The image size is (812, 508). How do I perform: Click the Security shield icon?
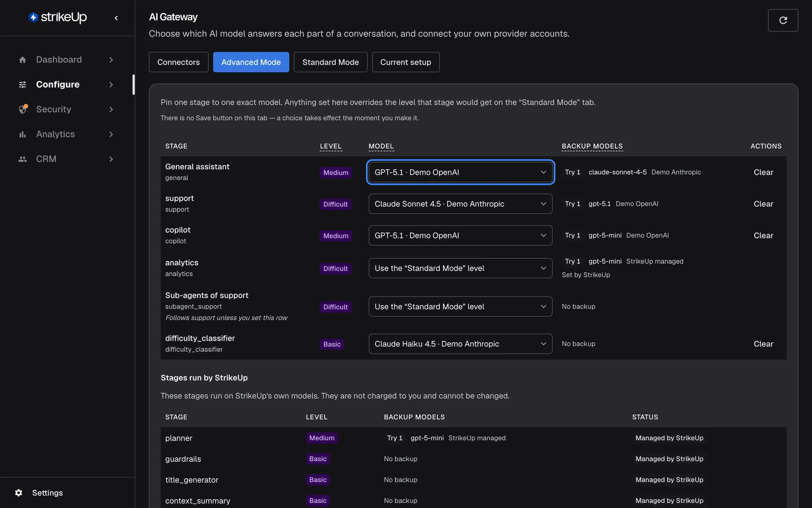tap(23, 109)
